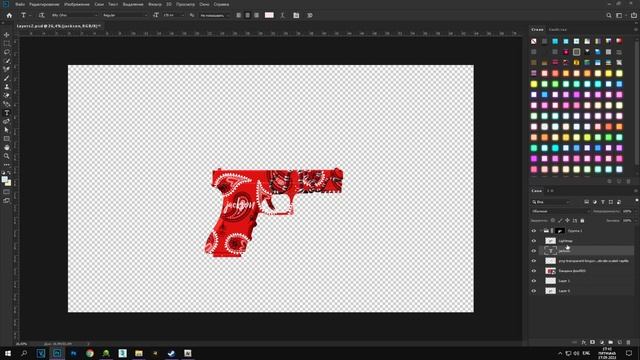Select the Rectangle shape tool
640x360 pixels.
tap(7, 138)
